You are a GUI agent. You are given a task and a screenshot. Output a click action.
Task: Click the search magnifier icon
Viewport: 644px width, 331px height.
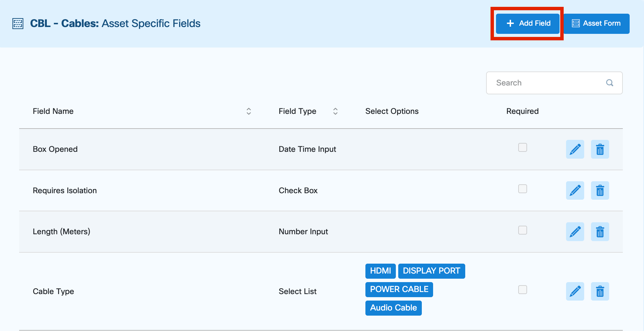(610, 83)
